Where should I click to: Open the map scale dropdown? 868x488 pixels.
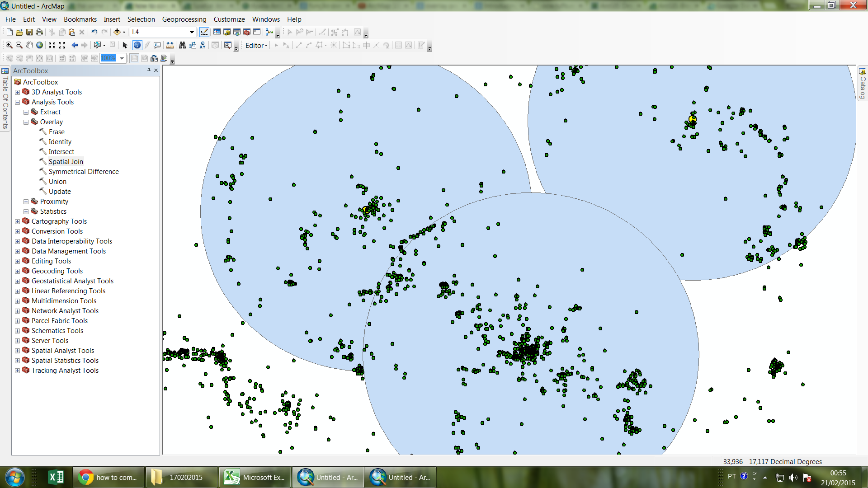click(x=192, y=32)
